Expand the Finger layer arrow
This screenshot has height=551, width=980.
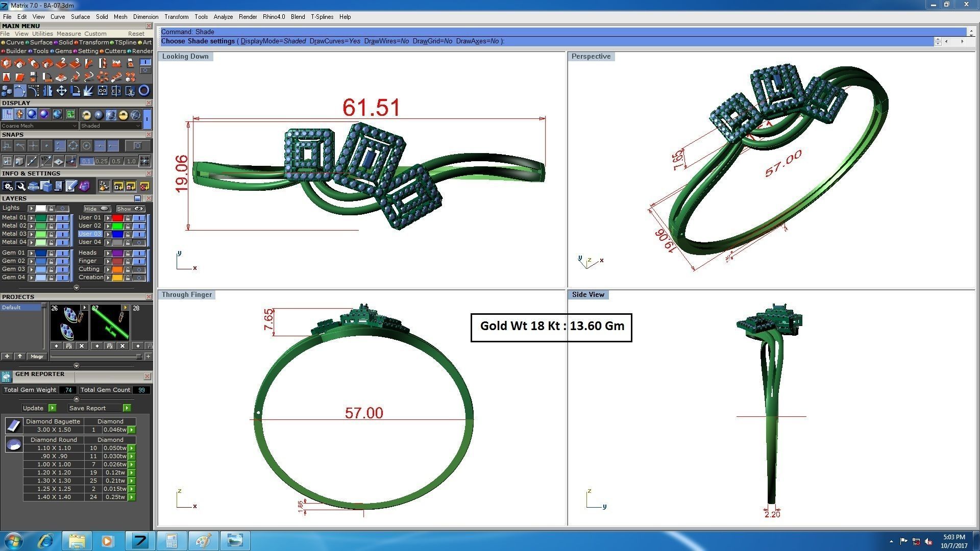pos(108,261)
